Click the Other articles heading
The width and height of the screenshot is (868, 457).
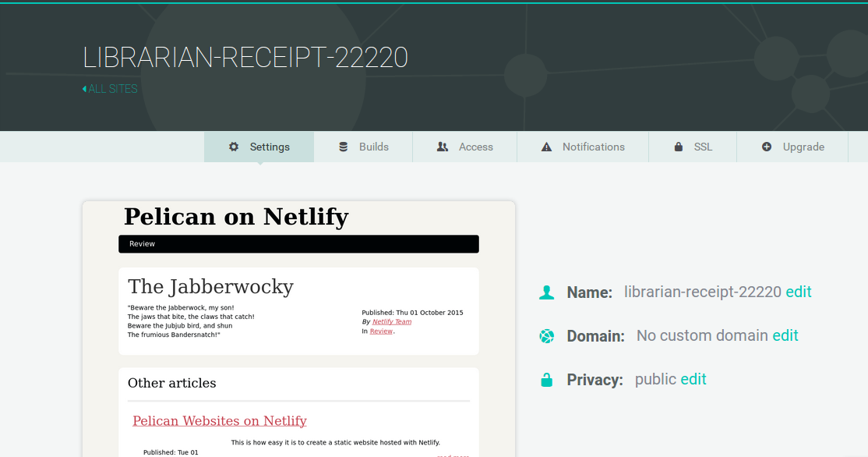(171, 384)
